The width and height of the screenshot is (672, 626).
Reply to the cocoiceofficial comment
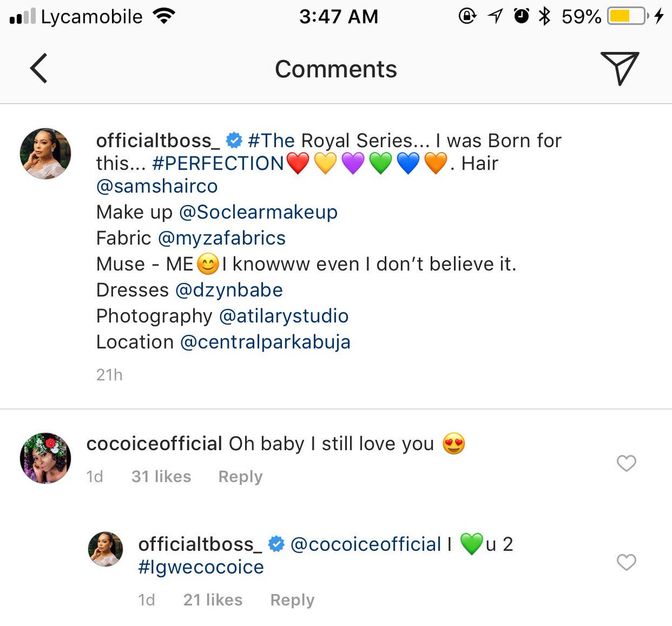point(240,476)
